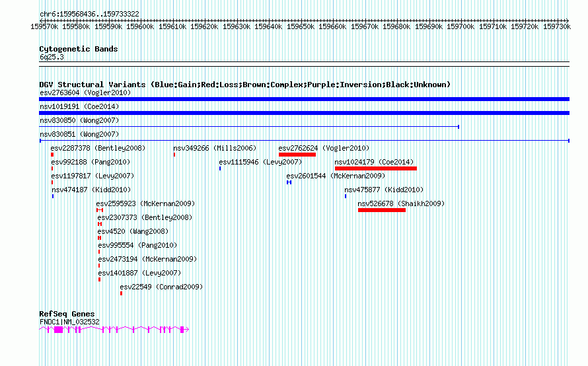Open esv2595923 (McKernan2009) label
Image resolution: width=588 pixels, height=366 pixels.
pyautogui.click(x=145, y=203)
